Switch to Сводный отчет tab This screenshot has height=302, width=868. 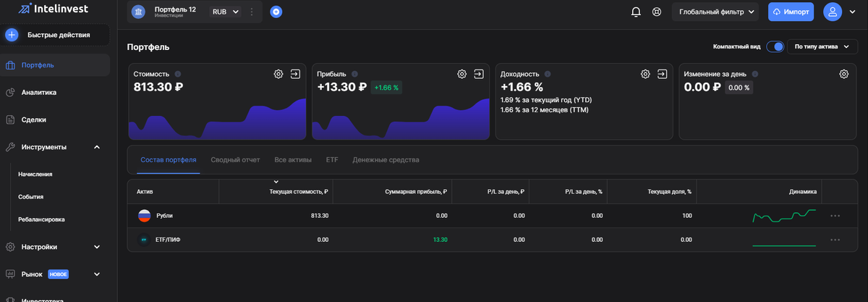pyautogui.click(x=235, y=159)
